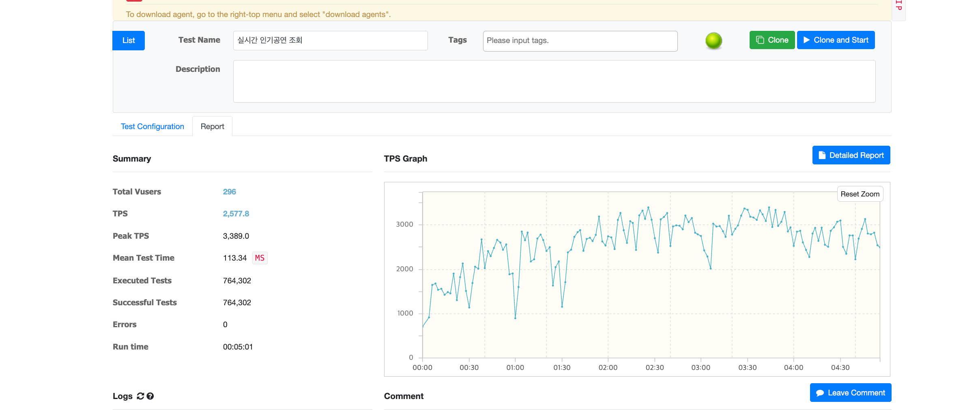This screenshot has width=980, height=410.
Task: Click the green test status indicator ball
Action: (x=714, y=41)
